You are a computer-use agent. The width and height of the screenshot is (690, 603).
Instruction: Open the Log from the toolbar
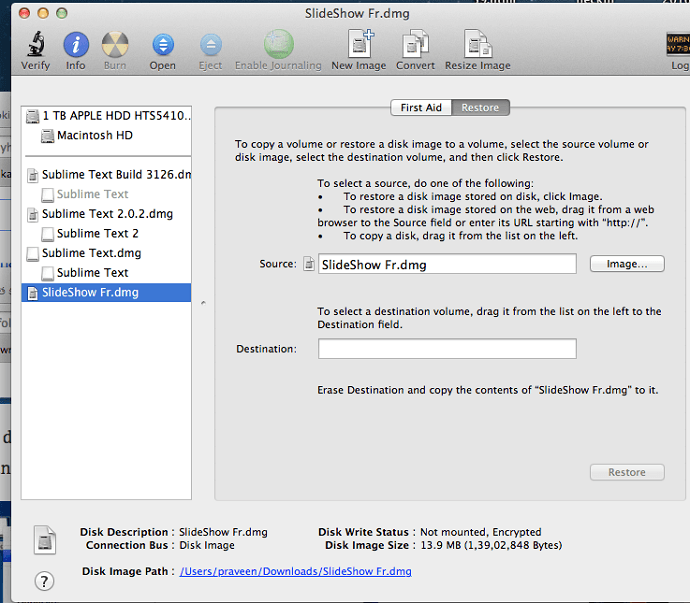[x=678, y=44]
